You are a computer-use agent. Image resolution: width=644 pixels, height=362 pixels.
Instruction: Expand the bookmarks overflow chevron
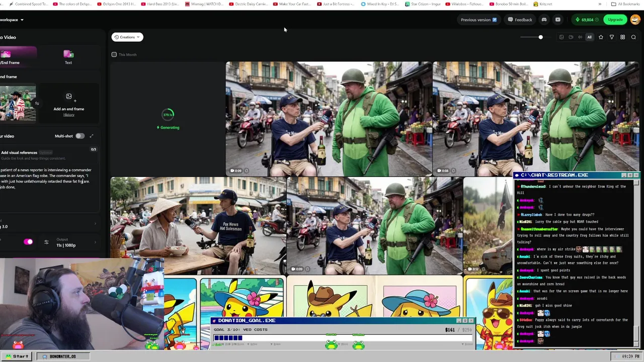coord(600,4)
